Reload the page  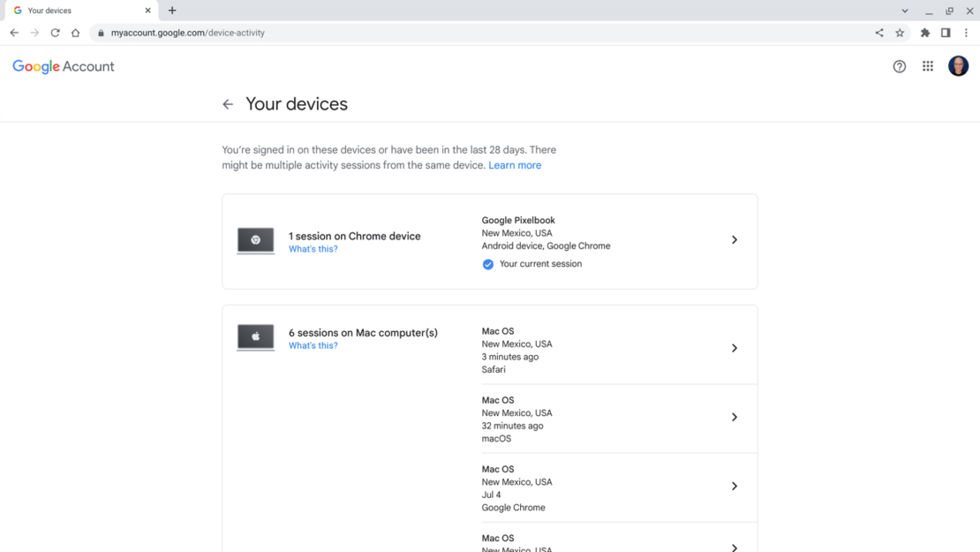click(x=55, y=32)
